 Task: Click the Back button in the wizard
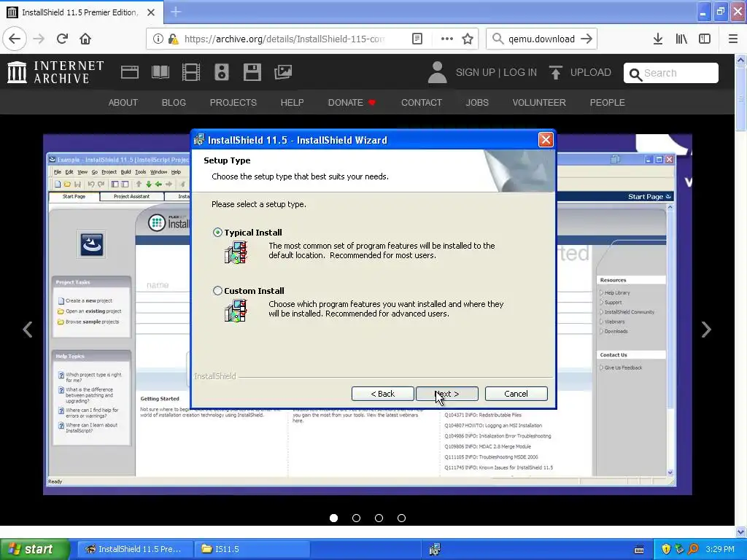point(382,394)
